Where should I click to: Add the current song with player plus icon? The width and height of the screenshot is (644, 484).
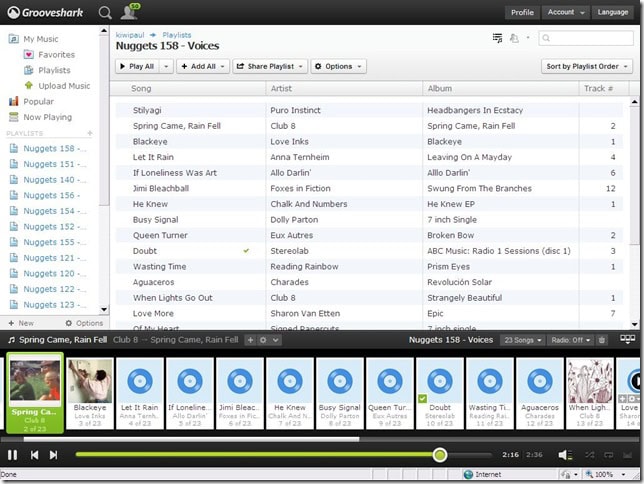[x=250, y=340]
